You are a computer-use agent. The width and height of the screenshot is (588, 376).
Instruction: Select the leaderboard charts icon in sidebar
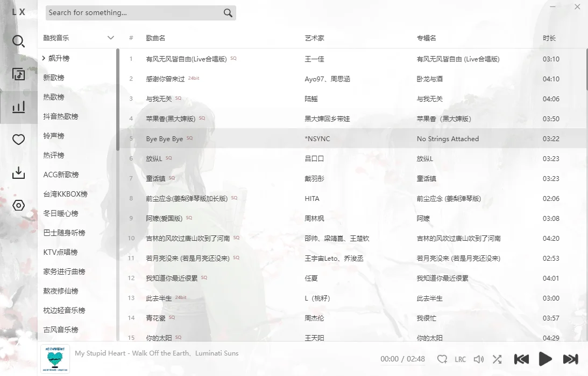[19, 107]
